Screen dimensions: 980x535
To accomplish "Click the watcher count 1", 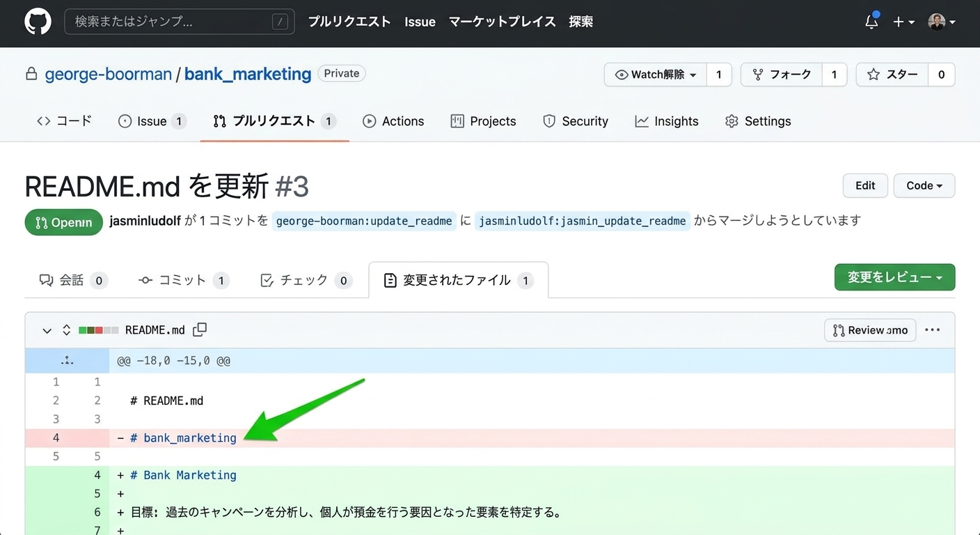I will 719,75.
